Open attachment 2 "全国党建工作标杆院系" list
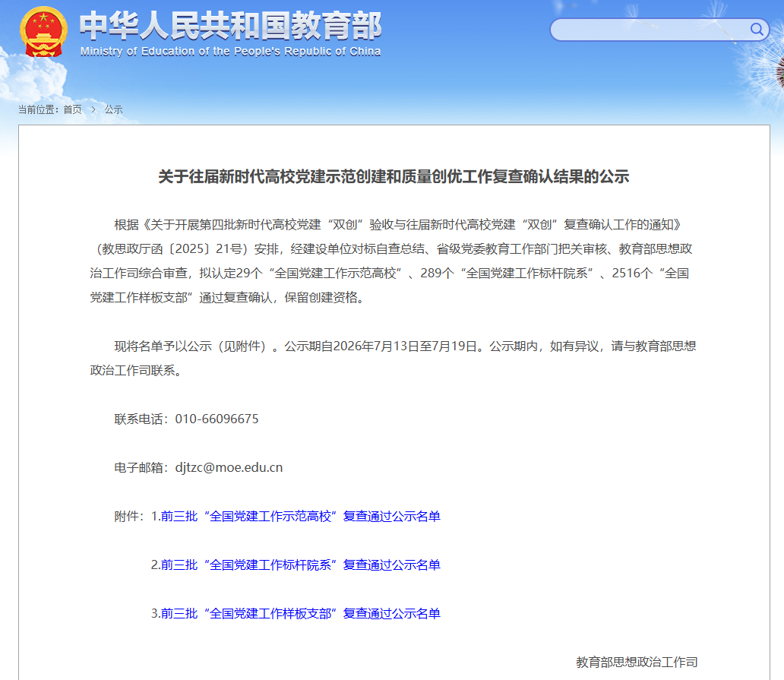784x680 pixels. (301, 565)
